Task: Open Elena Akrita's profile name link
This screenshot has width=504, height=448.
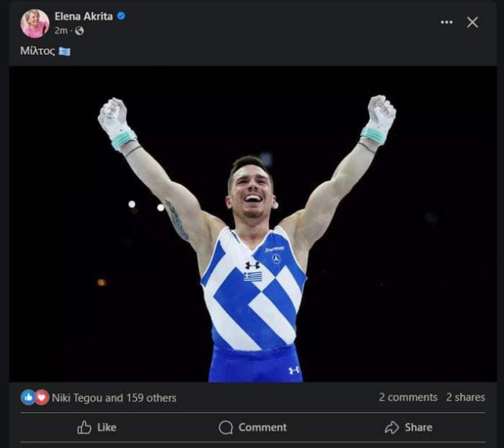Action: point(83,16)
